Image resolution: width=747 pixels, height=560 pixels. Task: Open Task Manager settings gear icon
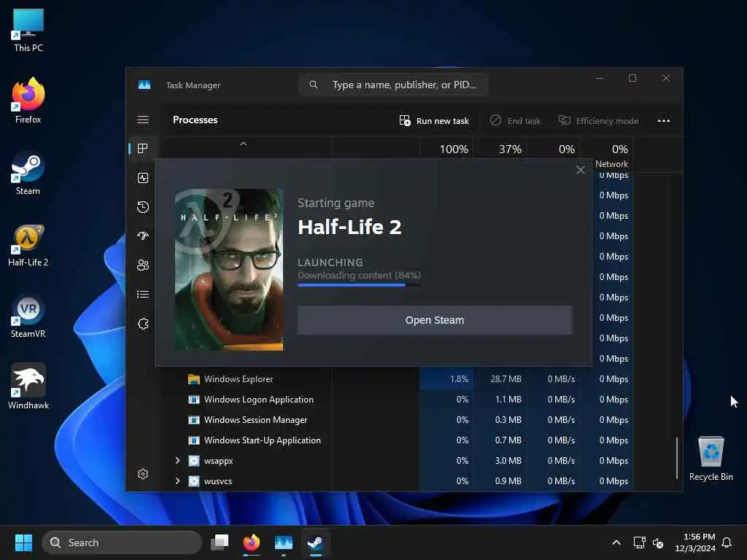pyautogui.click(x=143, y=474)
